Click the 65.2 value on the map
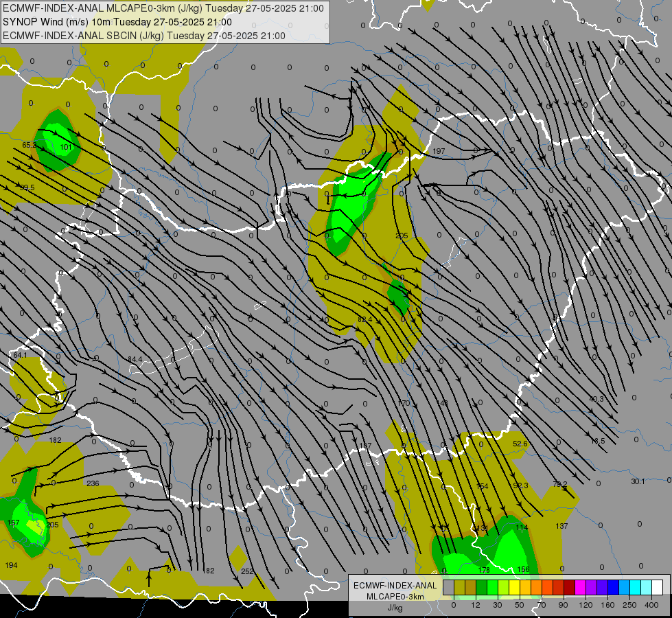Image resolution: width=672 pixels, height=618 pixels. 29,145
